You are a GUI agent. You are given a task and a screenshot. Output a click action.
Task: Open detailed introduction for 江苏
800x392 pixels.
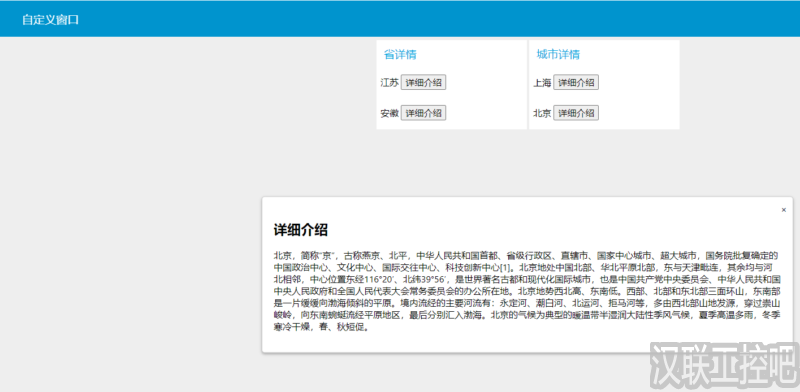423,83
